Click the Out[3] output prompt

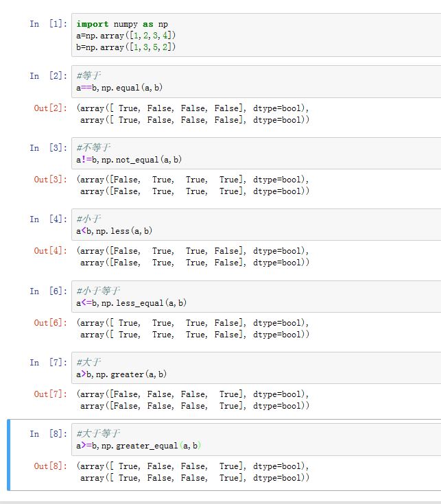click(x=51, y=180)
